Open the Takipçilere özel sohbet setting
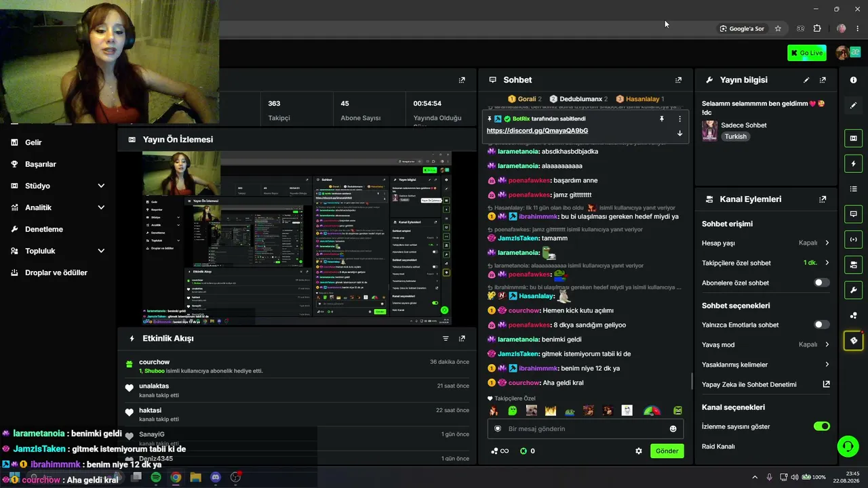 766,263
